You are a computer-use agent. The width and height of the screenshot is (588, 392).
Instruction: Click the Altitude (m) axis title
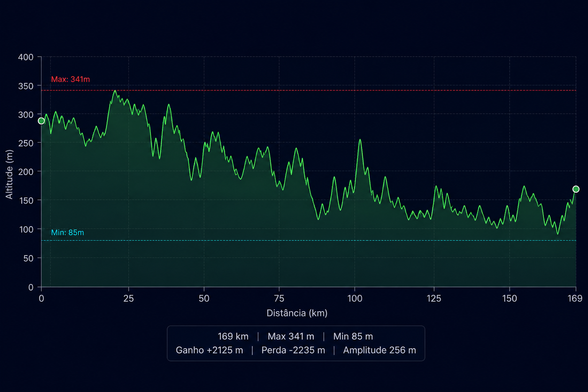tap(9, 174)
